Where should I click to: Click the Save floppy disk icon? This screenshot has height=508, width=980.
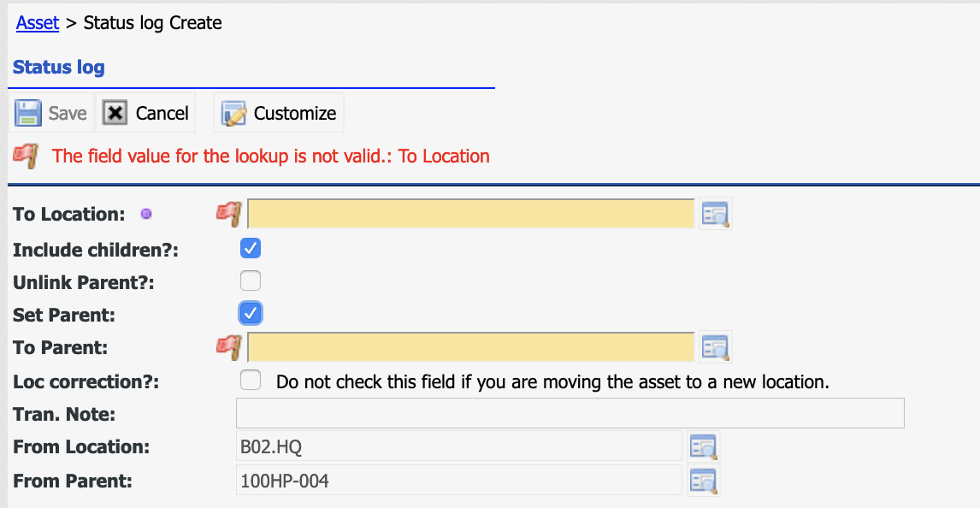(28, 113)
